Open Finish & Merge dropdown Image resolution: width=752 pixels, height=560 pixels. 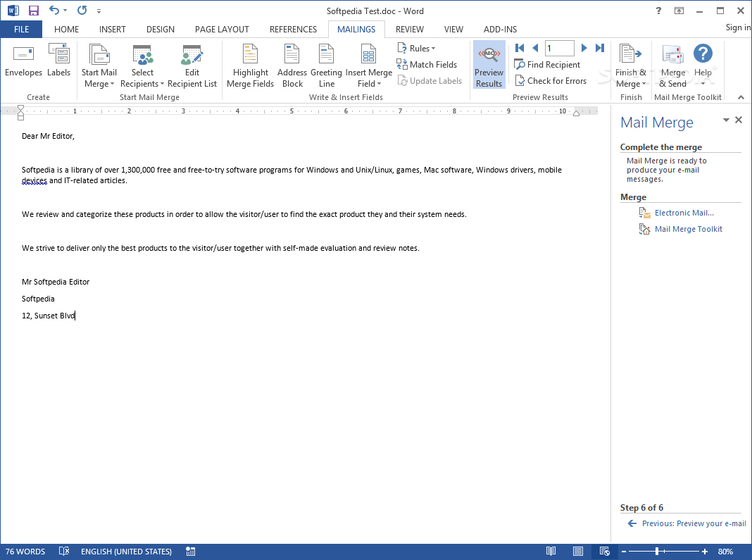coord(631,66)
